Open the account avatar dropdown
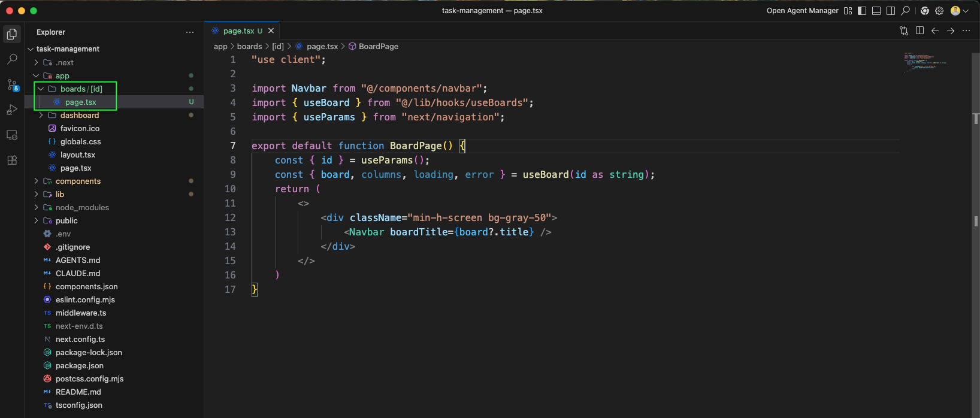 click(959, 11)
